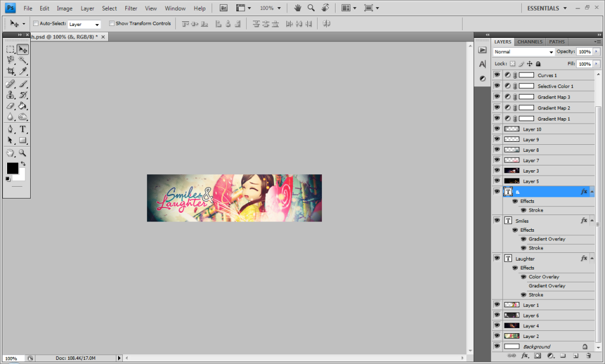Hide the Background layer
The image size is (605, 364).
tap(497, 346)
